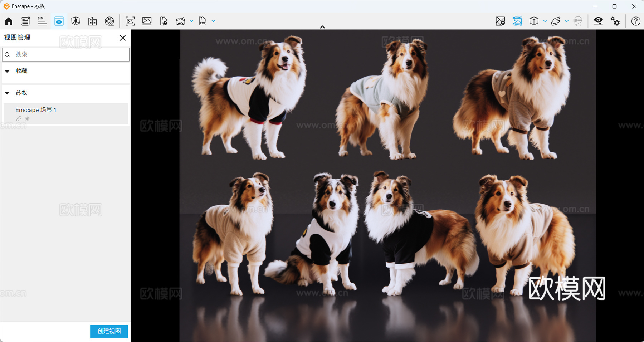Open Visual Settings eye slider icon
The image size is (644, 342).
click(x=598, y=21)
